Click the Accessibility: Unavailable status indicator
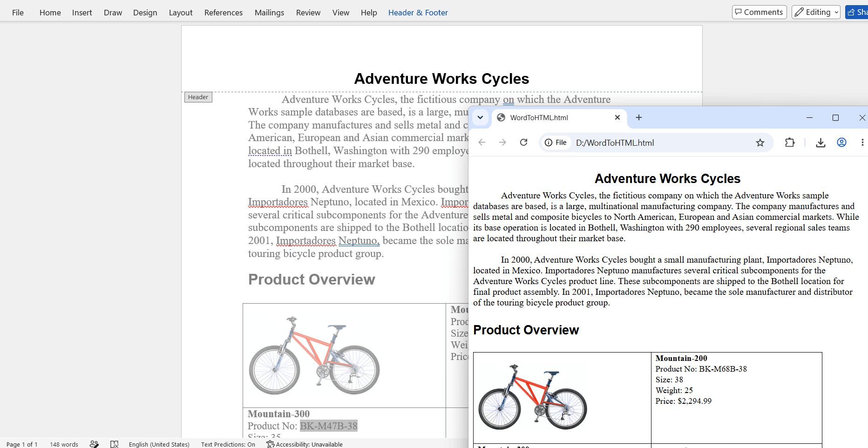 (305, 444)
